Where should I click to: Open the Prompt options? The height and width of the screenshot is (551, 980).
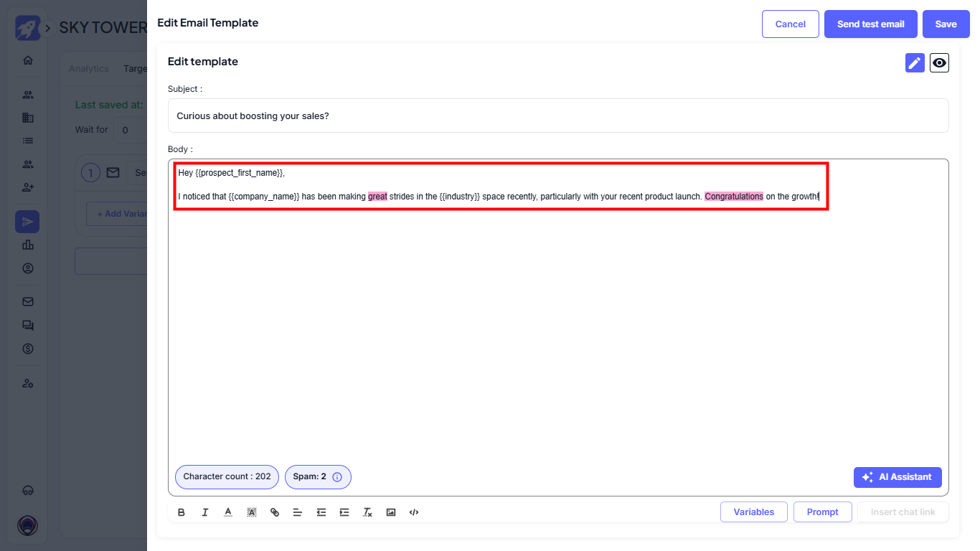coord(822,512)
